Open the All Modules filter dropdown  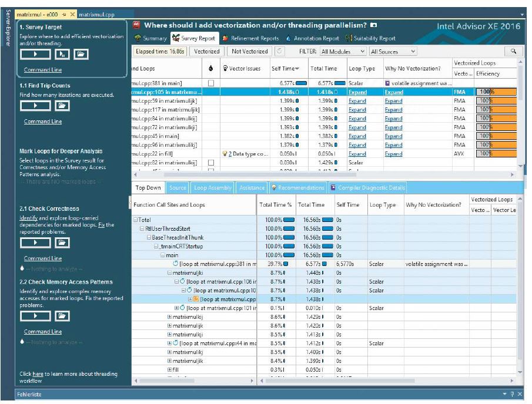coord(343,52)
